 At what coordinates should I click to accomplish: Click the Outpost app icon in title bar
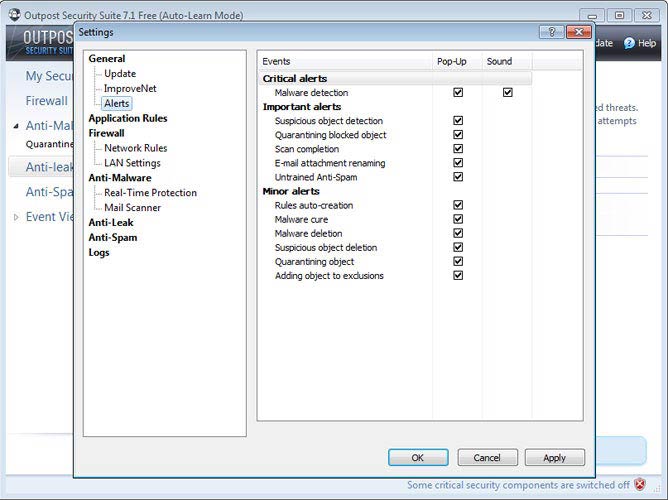click(12, 16)
